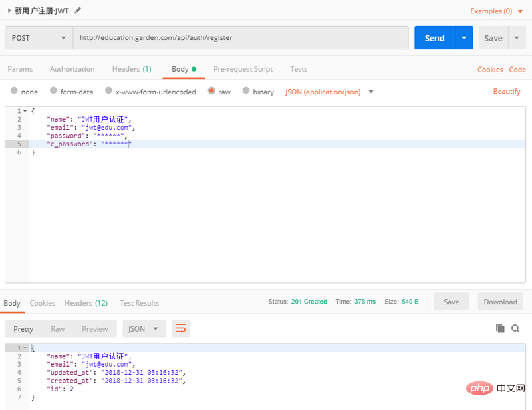Click the "id": 2 response line
The height and width of the screenshot is (410, 532).
pos(277,389)
